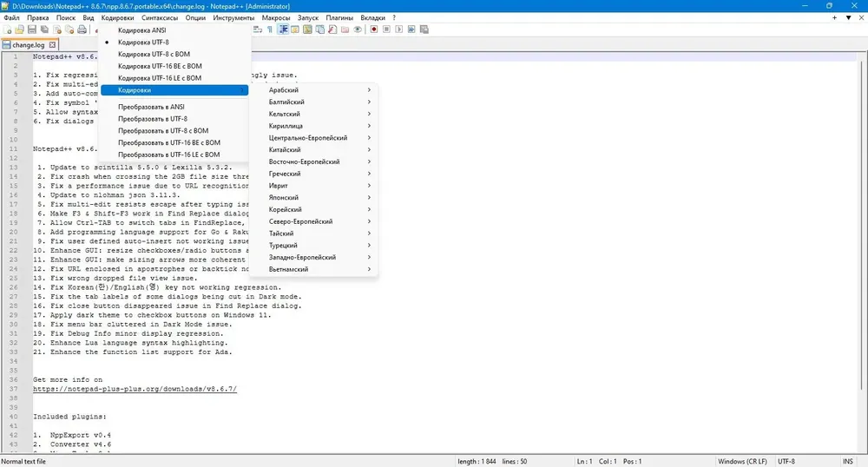
Task: Open the notepad-plus-plus.org downloads link
Action: (x=135, y=389)
